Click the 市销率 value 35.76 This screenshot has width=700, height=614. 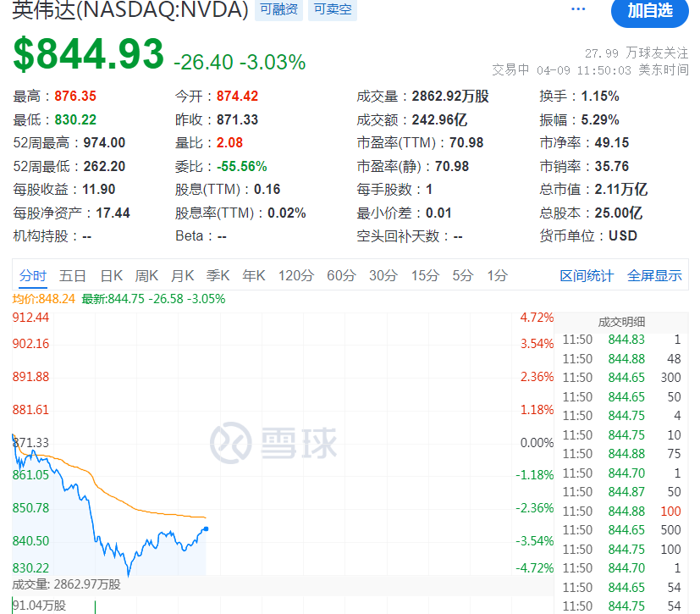click(x=612, y=167)
